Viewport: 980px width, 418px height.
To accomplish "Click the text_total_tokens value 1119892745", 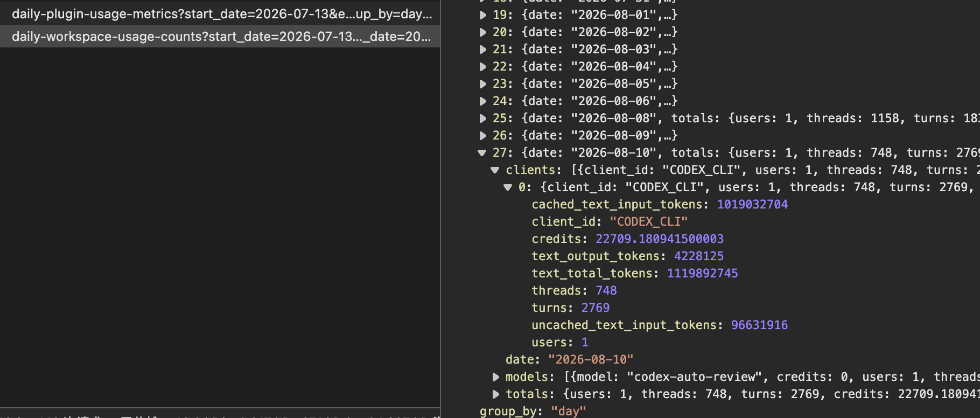I will coord(703,274).
